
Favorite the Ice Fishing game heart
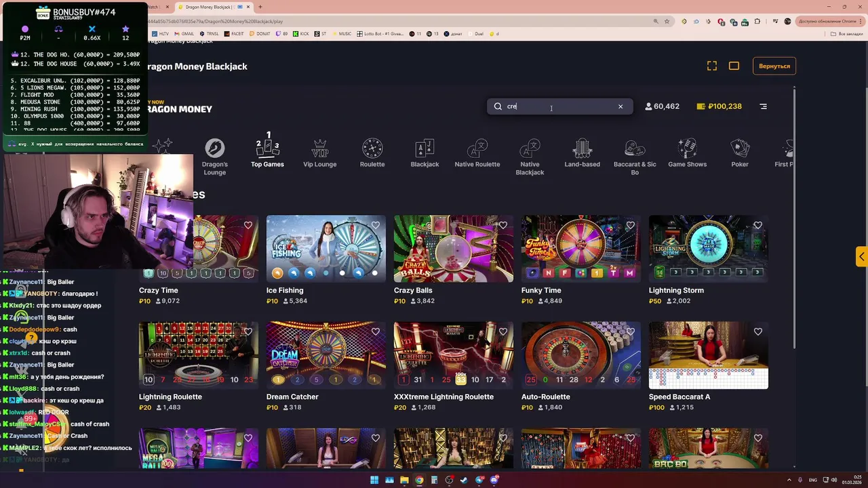(x=376, y=225)
